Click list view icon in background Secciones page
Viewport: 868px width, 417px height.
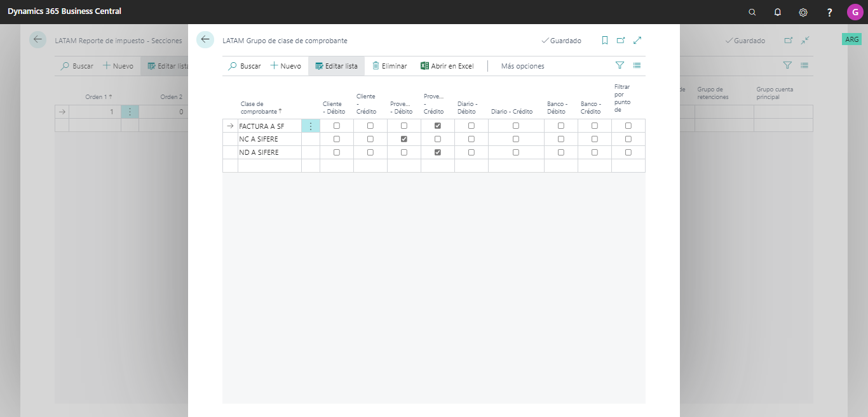pos(804,65)
